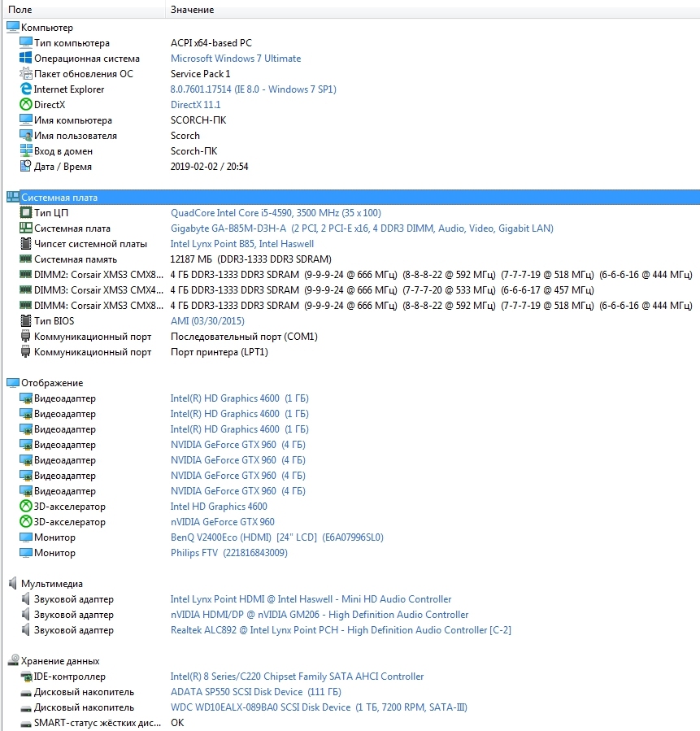Viewport: 700px width, 731px height.
Task: Click the Internet Explorer icon
Action: tap(26, 89)
